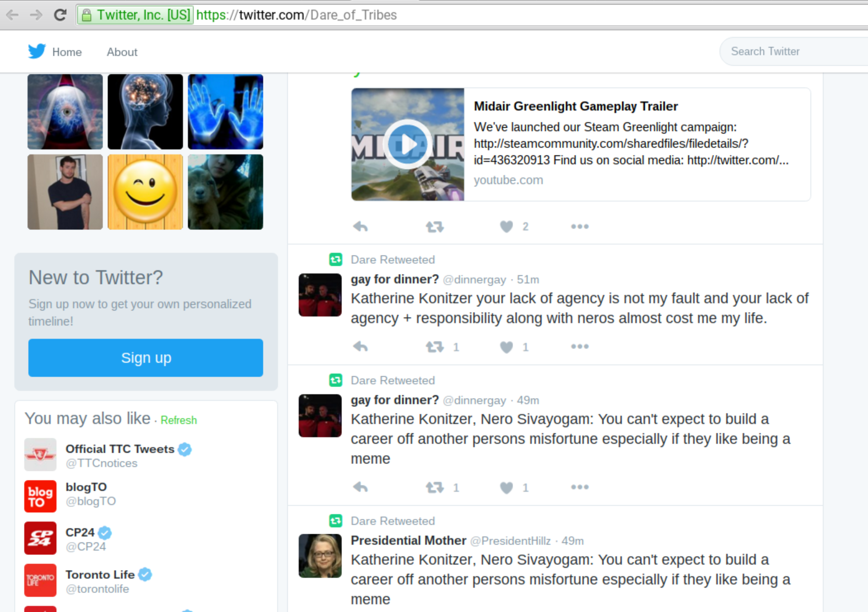868x612 pixels.
Task: Click the CP24 logo avatar
Action: (40, 538)
